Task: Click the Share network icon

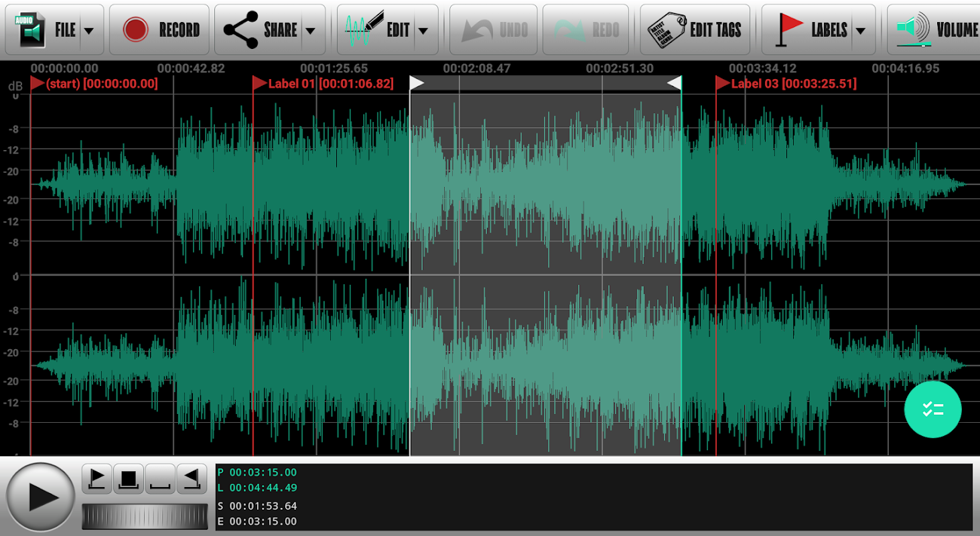Action: coord(240,30)
